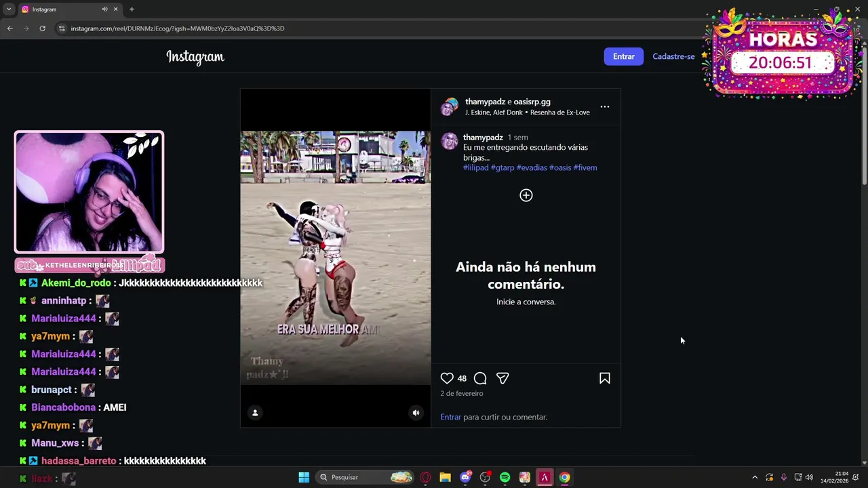Click the #oasis hashtag
Image resolution: width=868 pixels, height=488 pixels.
click(560, 167)
